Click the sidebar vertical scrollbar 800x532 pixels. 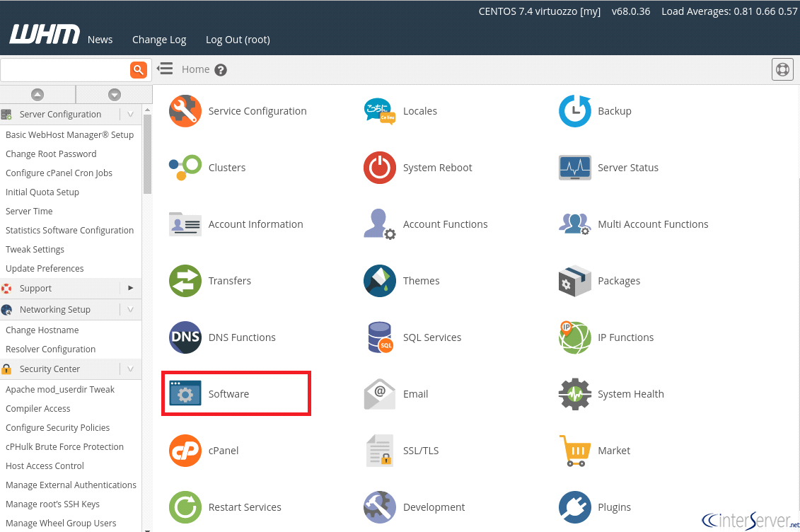coord(147,153)
